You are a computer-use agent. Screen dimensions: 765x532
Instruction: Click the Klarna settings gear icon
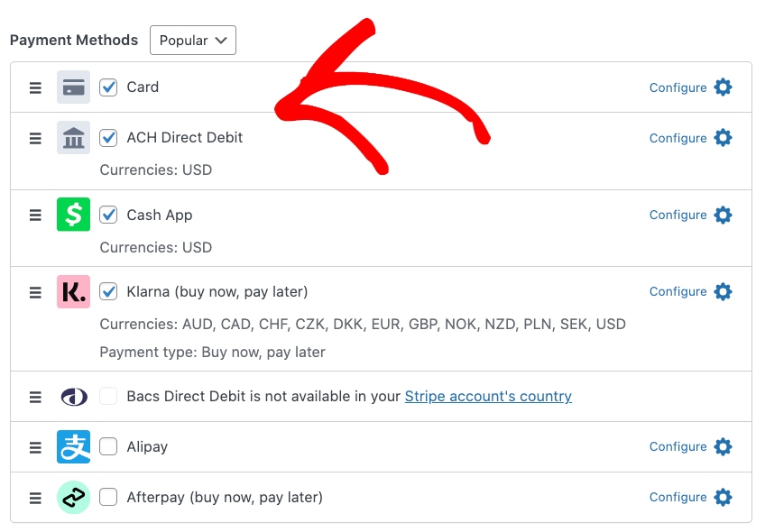pos(723,291)
